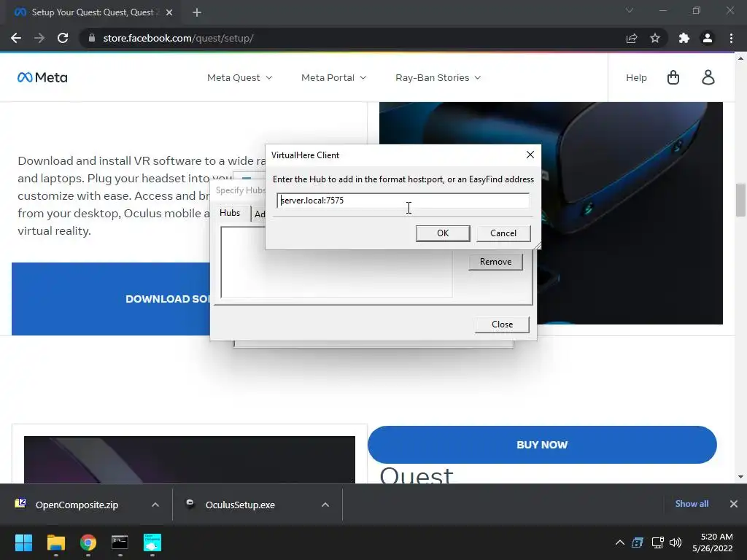
Task: Click the scrollbar up arrow
Action: point(740,58)
